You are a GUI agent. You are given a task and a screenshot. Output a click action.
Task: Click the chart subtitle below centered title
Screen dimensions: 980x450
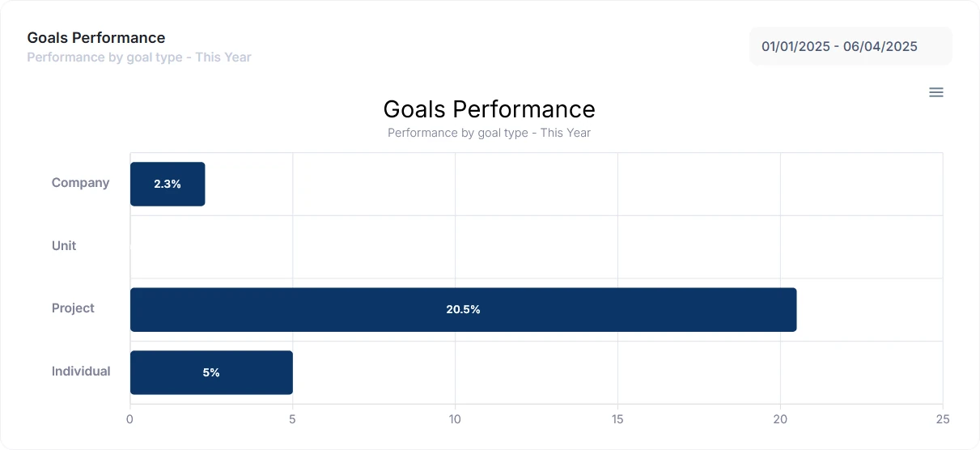(489, 133)
